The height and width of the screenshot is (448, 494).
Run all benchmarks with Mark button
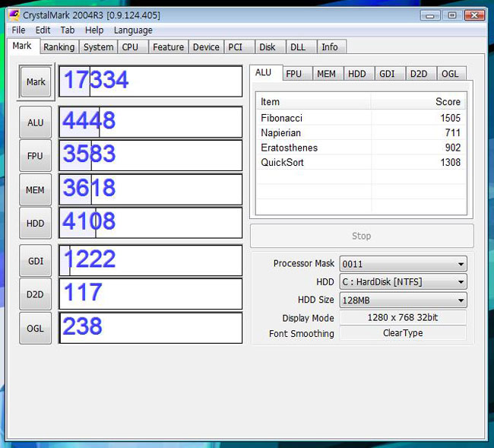36,82
